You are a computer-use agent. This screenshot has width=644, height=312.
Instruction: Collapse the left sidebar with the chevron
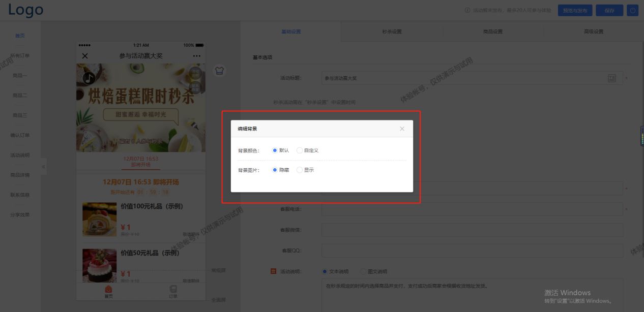44,166
